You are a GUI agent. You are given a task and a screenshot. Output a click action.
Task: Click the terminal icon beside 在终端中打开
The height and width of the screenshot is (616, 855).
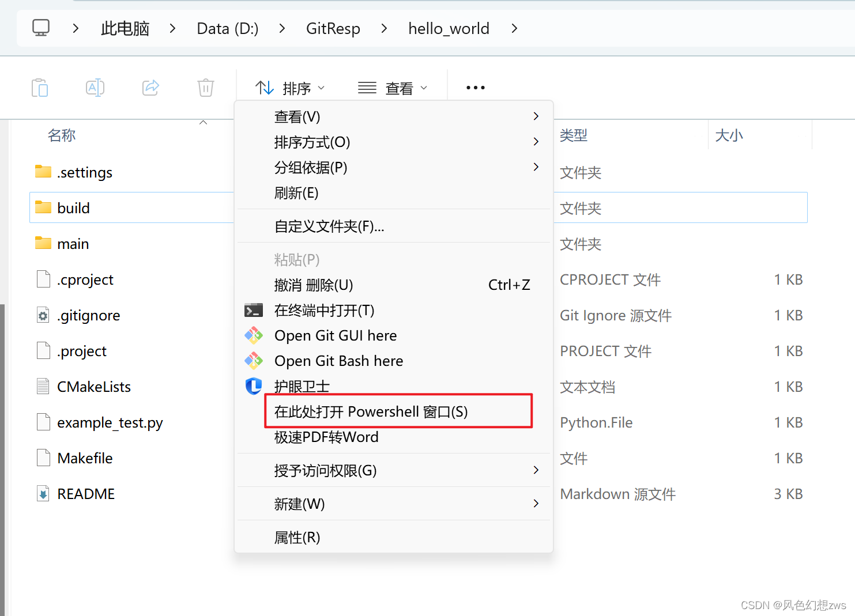254,310
